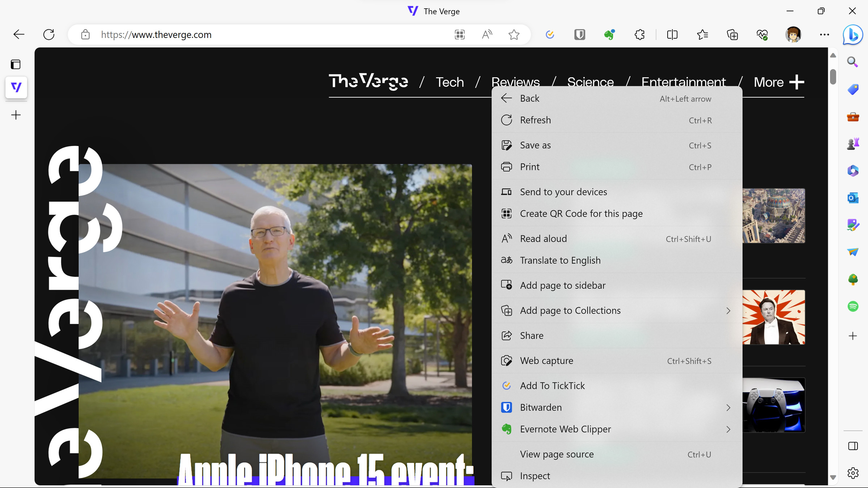Click the Collections icon in toolbar
This screenshot has height=488, width=868.
pyautogui.click(x=732, y=35)
